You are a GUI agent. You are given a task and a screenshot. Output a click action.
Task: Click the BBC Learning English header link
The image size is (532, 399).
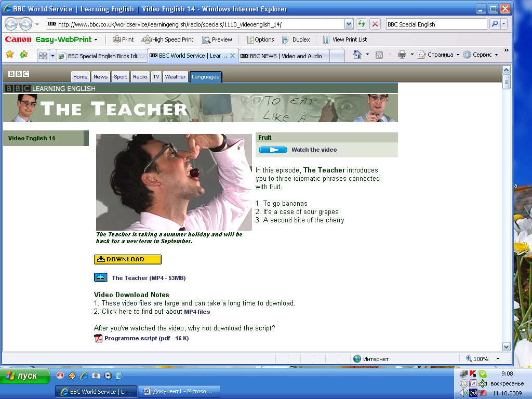[x=50, y=88]
